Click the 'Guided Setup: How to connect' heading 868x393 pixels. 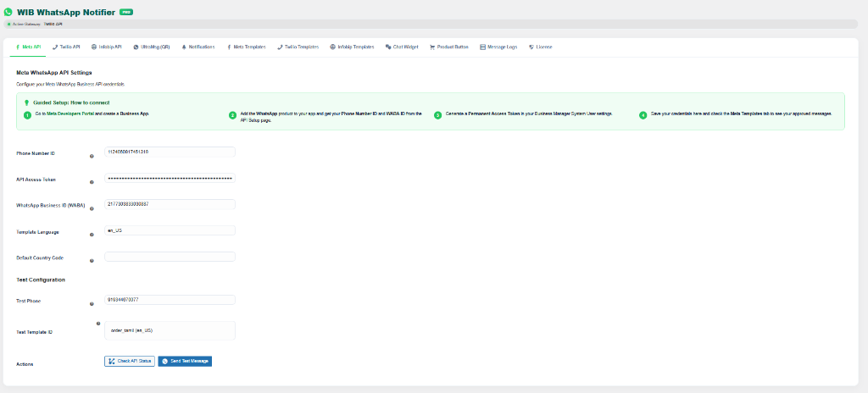pos(71,102)
